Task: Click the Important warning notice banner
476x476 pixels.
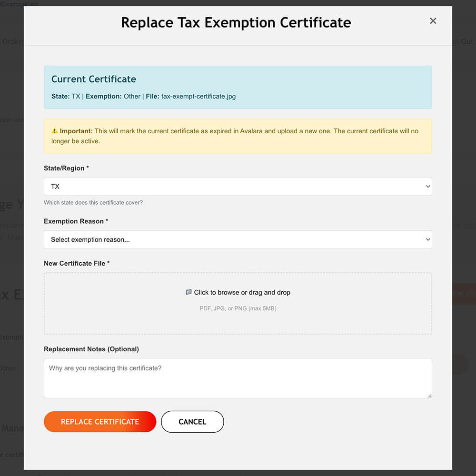Action: click(238, 135)
